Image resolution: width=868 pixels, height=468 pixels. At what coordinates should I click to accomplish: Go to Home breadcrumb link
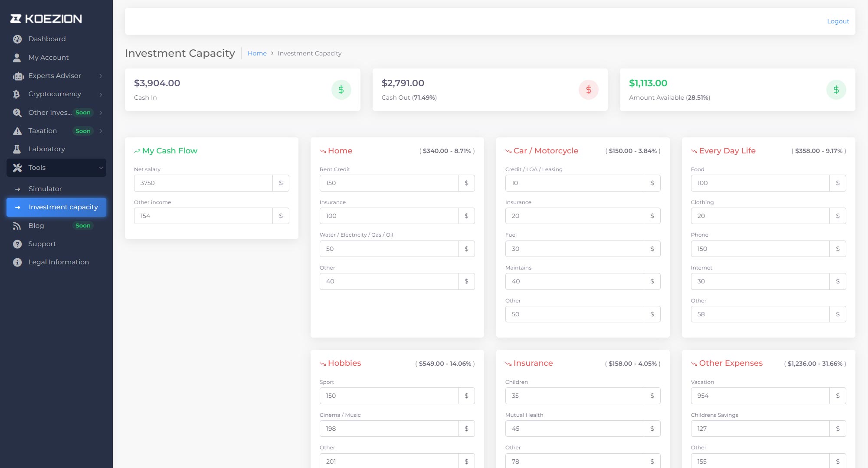257,53
